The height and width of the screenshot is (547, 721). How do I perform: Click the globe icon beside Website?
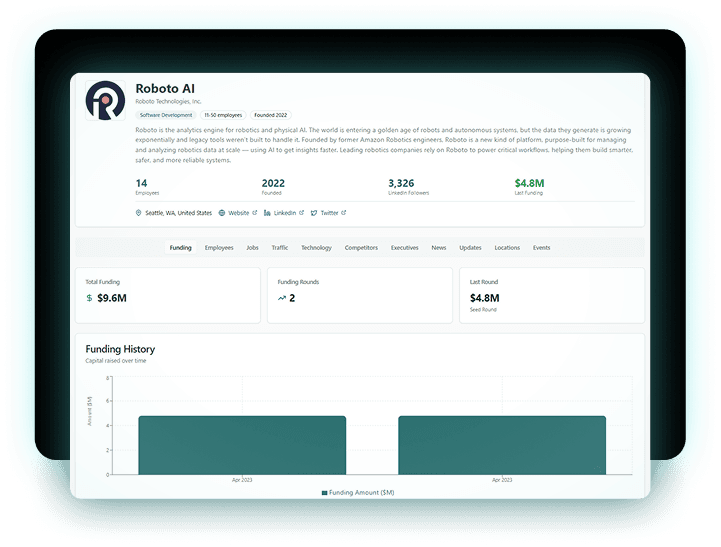pyautogui.click(x=222, y=213)
